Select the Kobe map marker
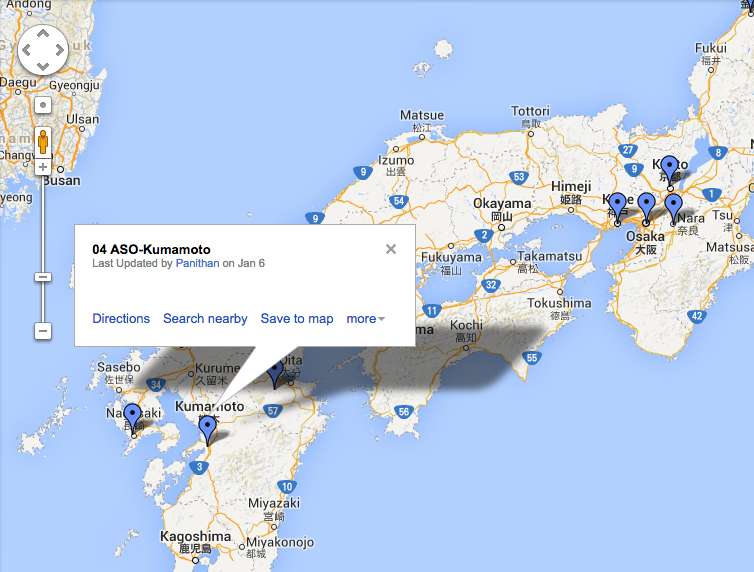Screen dimensions: 754x572 pos(617,205)
